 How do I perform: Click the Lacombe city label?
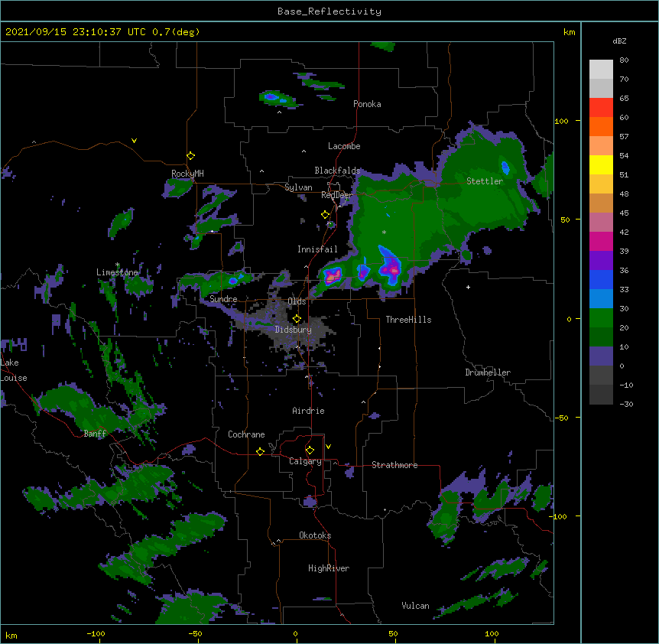tap(344, 146)
